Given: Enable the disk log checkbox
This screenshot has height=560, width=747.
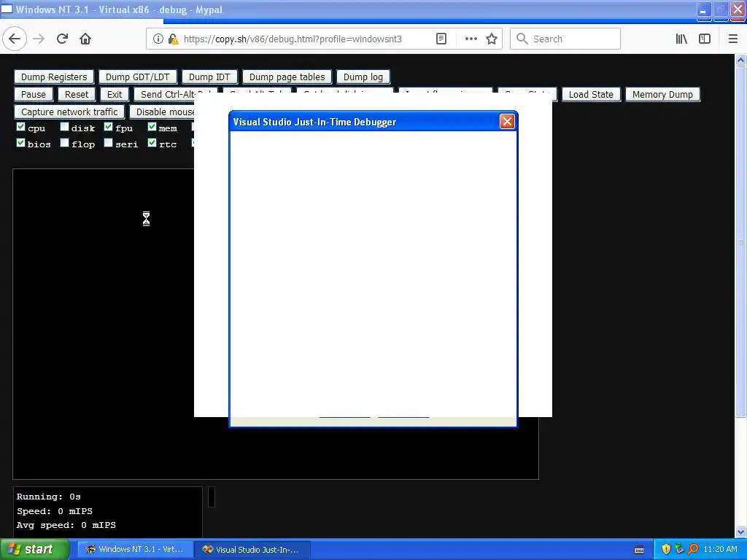Looking at the screenshot, I should tap(64, 127).
